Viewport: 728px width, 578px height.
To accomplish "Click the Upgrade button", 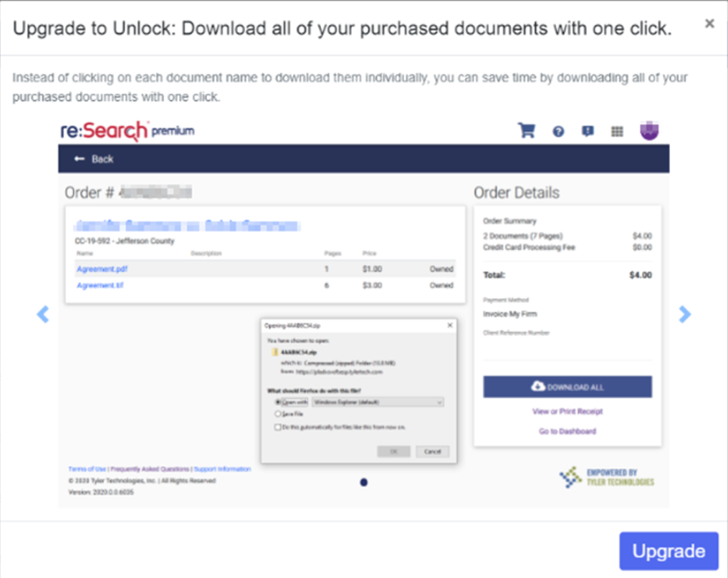I will point(669,551).
